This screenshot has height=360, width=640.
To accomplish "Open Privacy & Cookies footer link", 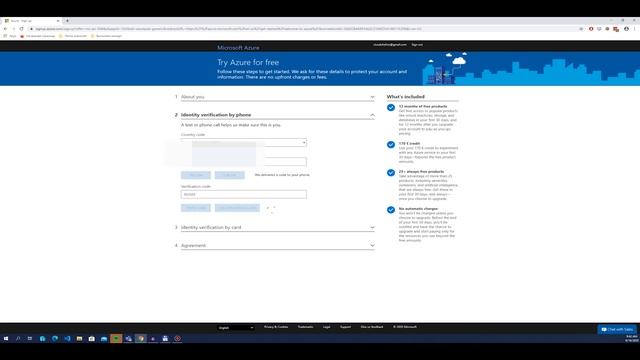I will coord(276,327).
